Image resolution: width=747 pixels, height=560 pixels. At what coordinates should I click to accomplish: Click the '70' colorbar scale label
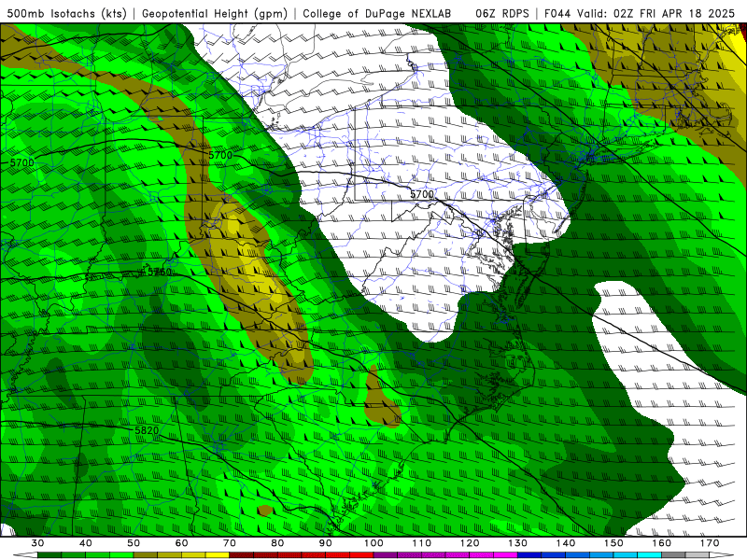click(230, 543)
